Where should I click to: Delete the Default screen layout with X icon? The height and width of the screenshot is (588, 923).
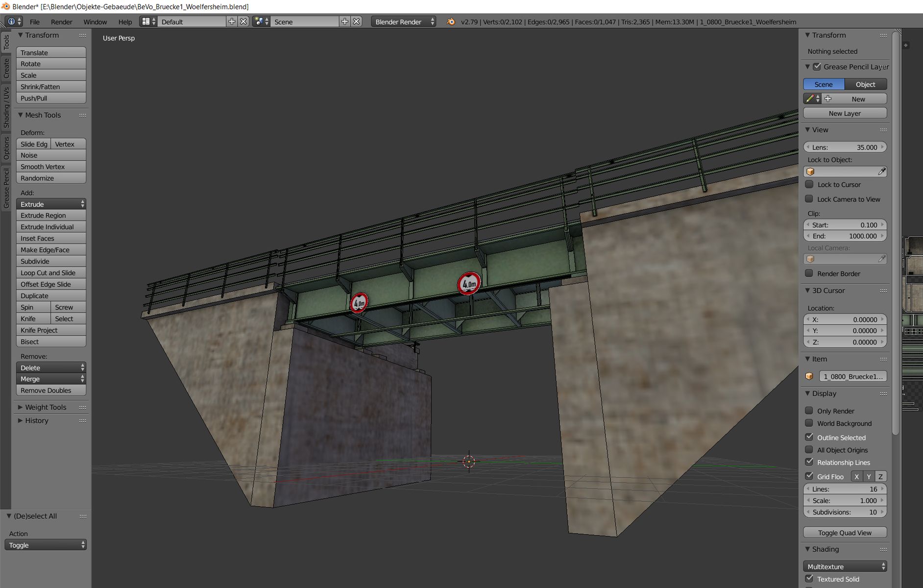click(243, 22)
